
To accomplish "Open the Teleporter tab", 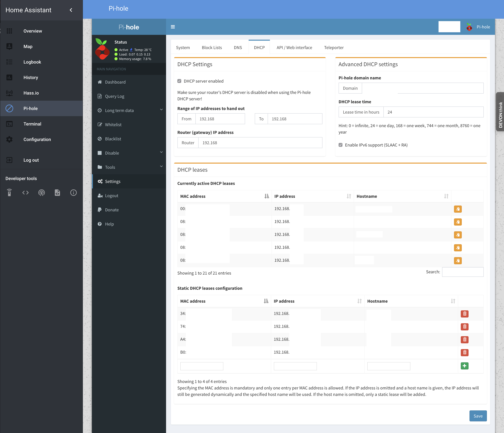I will coord(333,47).
